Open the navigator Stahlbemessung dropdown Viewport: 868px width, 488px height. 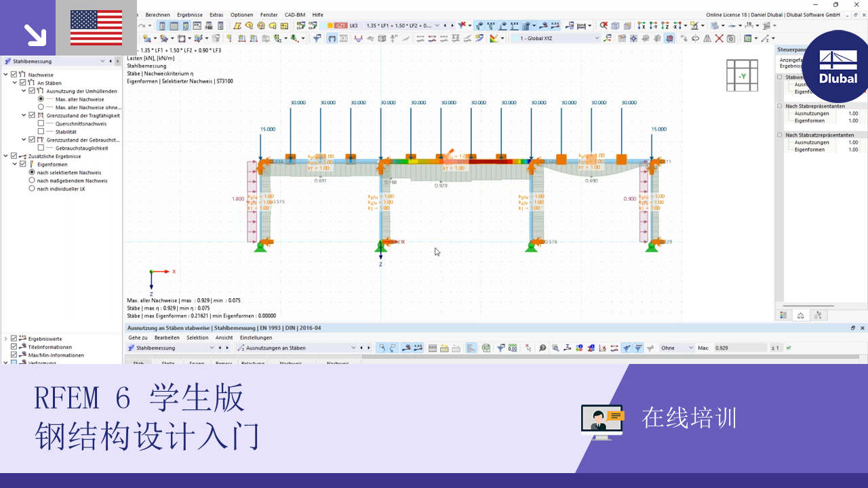pyautogui.click(x=103, y=61)
